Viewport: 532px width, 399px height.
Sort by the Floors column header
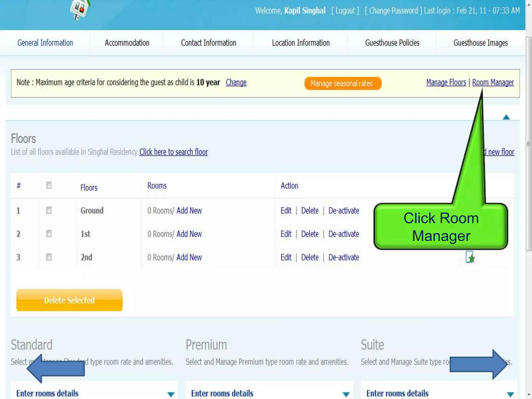89,188
